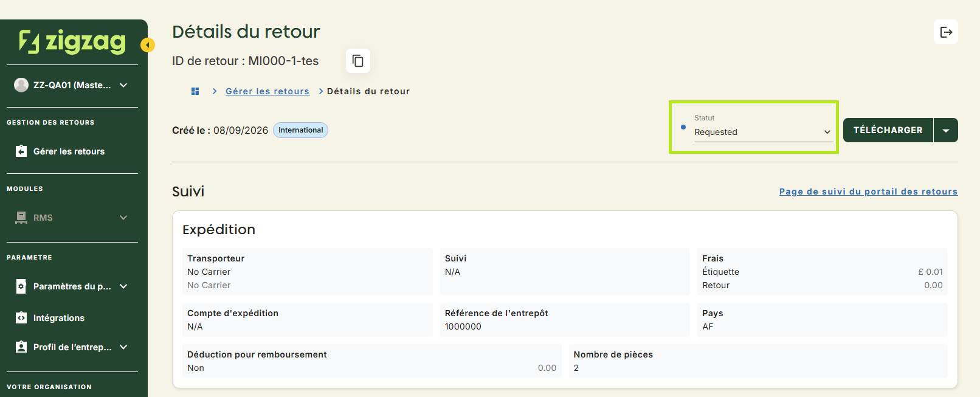
Task: Click Détails du retour breadcrumb text
Action: (x=368, y=91)
